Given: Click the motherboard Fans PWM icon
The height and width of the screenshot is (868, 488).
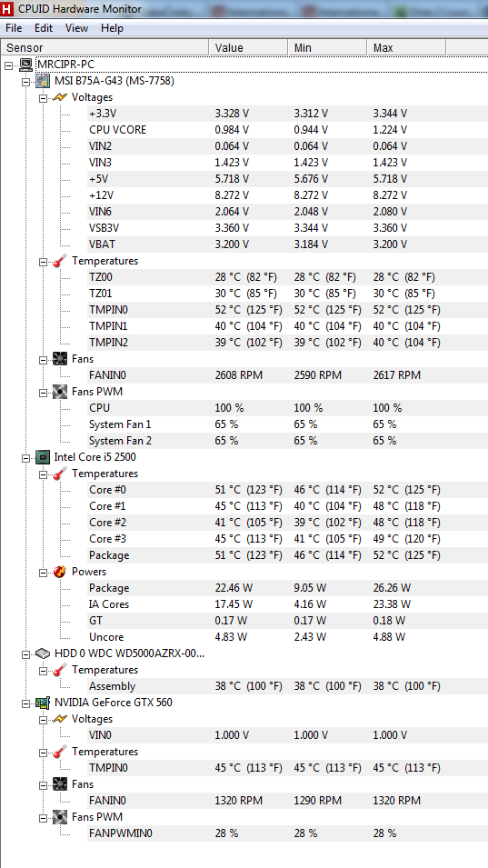Looking at the screenshot, I should 60,392.
